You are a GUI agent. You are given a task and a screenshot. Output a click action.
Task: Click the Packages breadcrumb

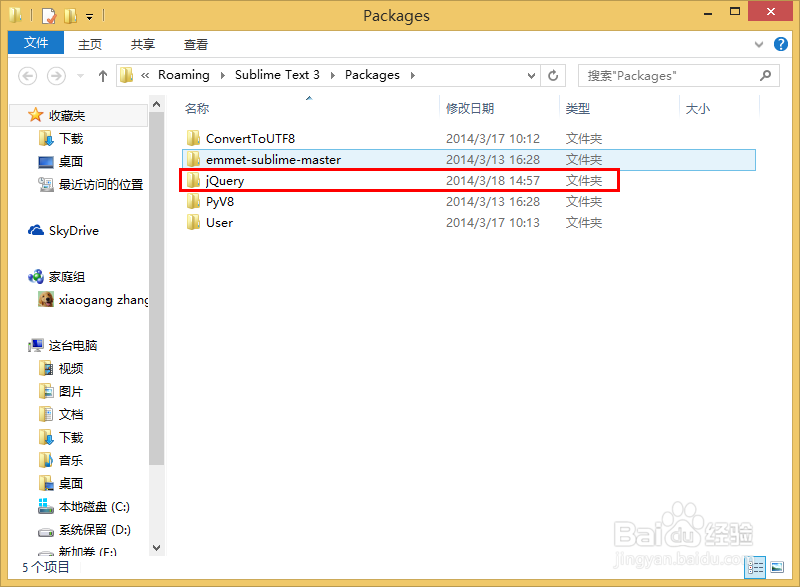click(x=372, y=75)
